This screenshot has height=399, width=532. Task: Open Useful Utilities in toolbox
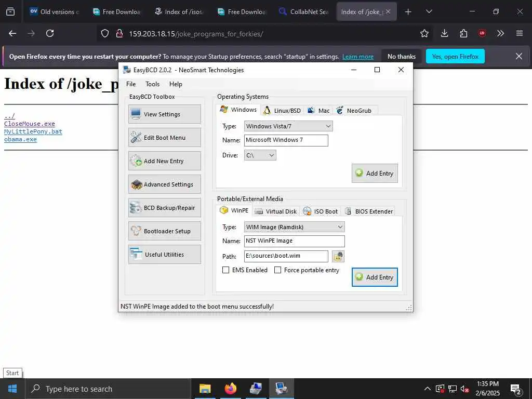tap(165, 255)
